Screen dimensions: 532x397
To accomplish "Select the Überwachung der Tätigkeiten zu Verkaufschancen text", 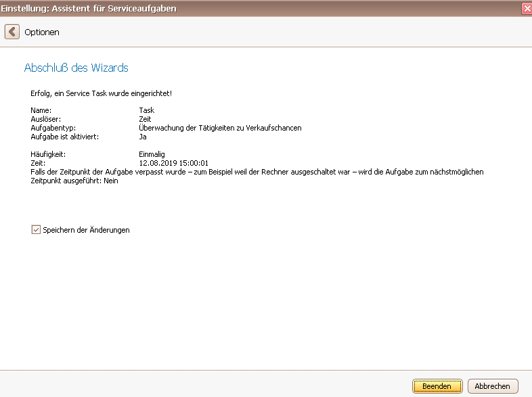I will click(220, 128).
